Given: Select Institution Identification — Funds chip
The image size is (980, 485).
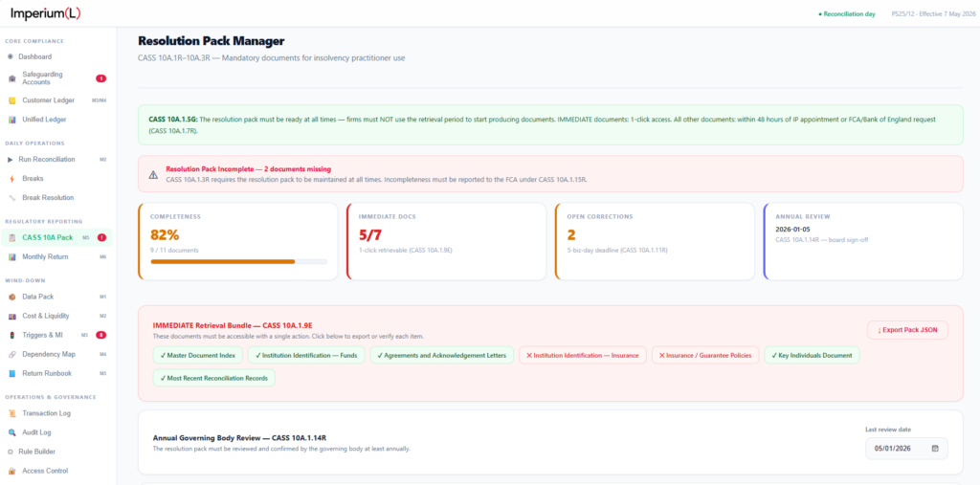Looking at the screenshot, I should [305, 355].
